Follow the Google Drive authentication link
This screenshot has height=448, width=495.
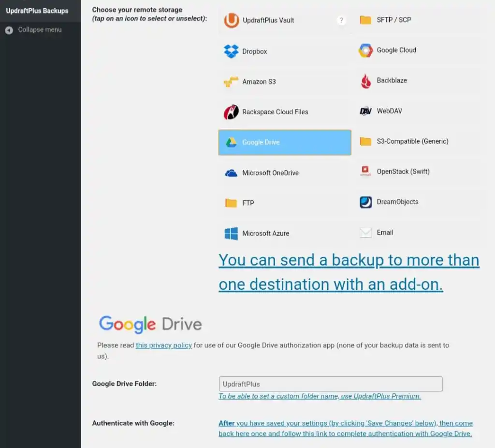click(x=346, y=429)
